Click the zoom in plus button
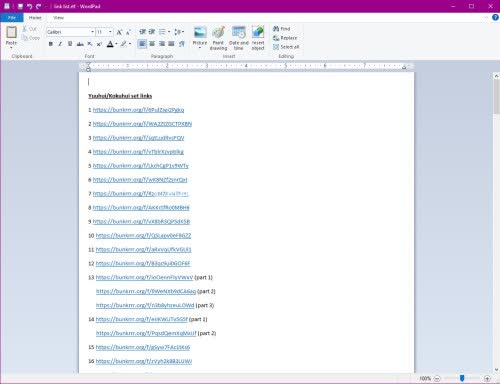Screen dimensions: 500x384 487,379
